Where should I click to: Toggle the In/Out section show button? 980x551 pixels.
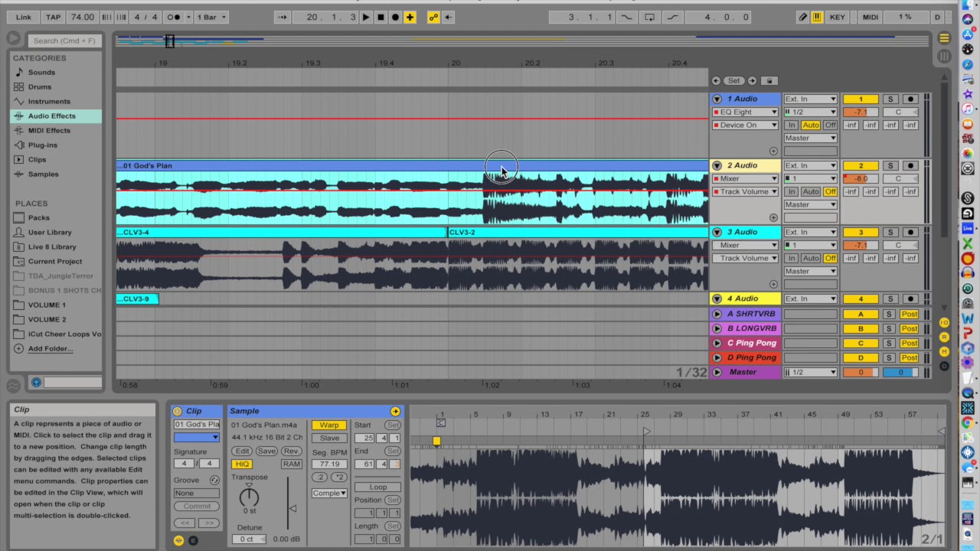tap(944, 322)
